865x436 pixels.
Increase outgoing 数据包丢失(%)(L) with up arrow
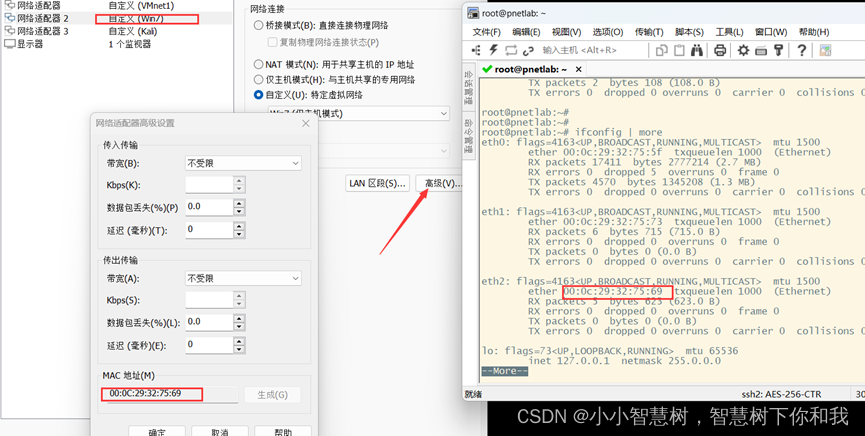click(239, 318)
